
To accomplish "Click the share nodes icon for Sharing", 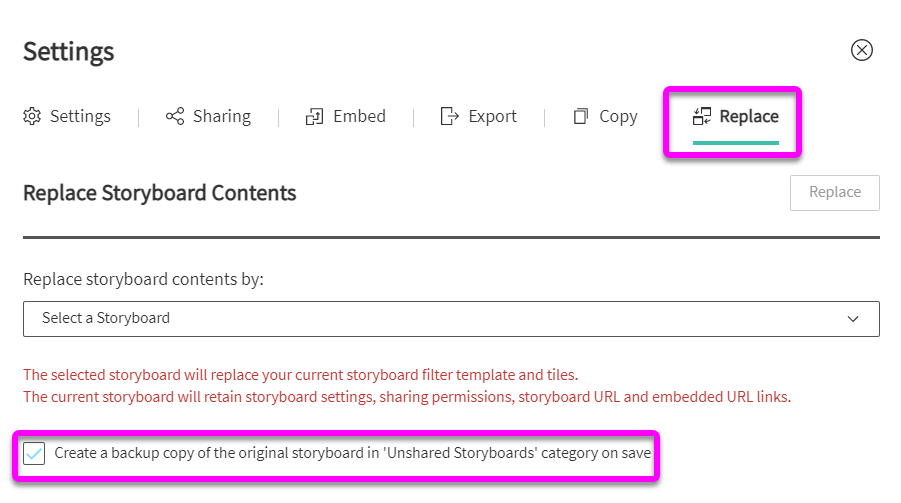I will point(175,117).
